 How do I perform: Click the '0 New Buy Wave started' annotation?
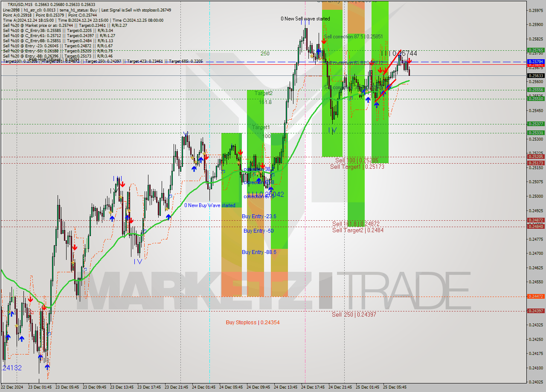(x=210, y=205)
